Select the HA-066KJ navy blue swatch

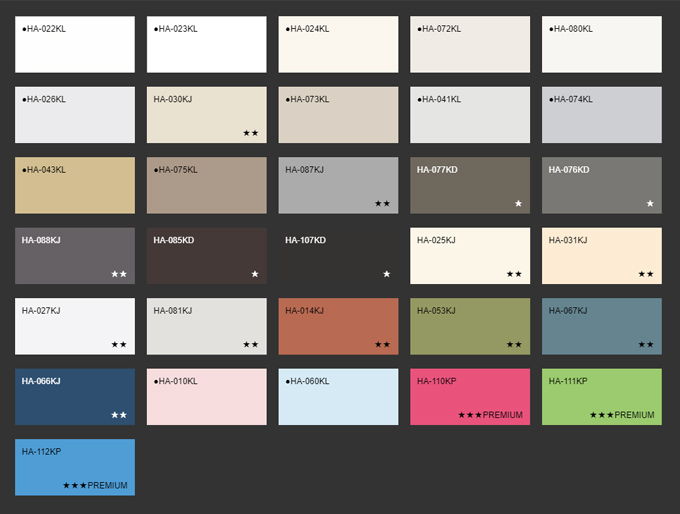coord(75,397)
